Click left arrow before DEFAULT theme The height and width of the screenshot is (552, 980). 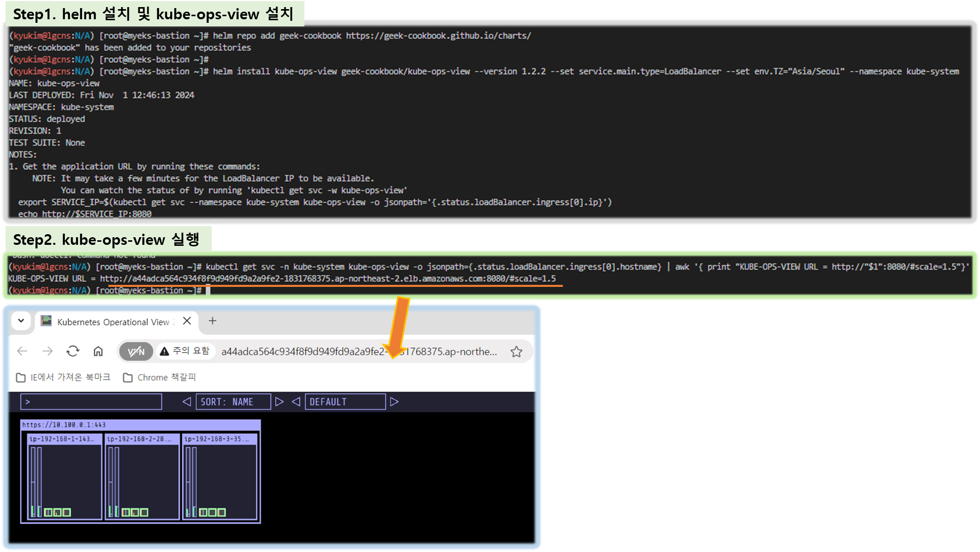coord(296,402)
